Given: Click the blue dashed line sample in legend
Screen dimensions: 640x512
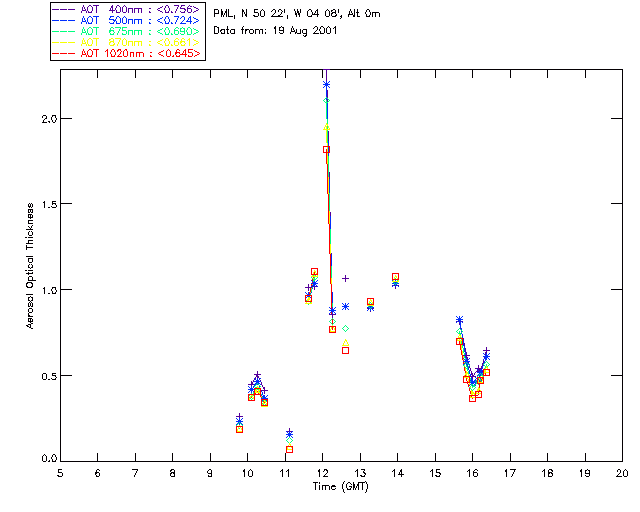Looking at the screenshot, I should (x=64, y=21).
